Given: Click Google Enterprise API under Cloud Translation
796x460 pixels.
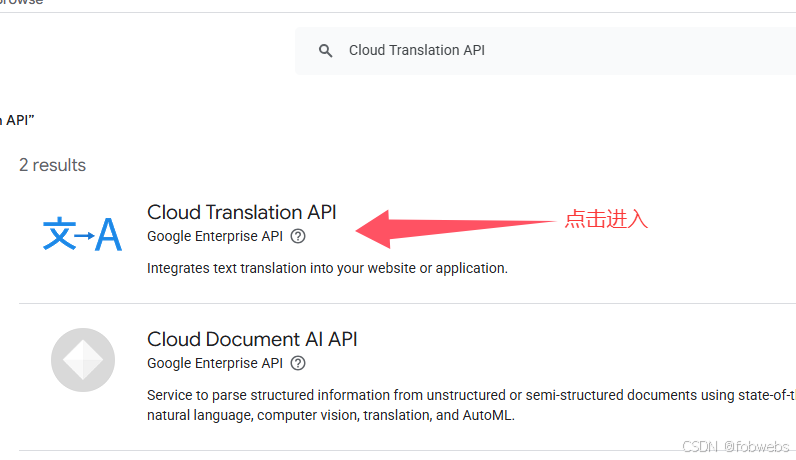Looking at the screenshot, I should 215,236.
